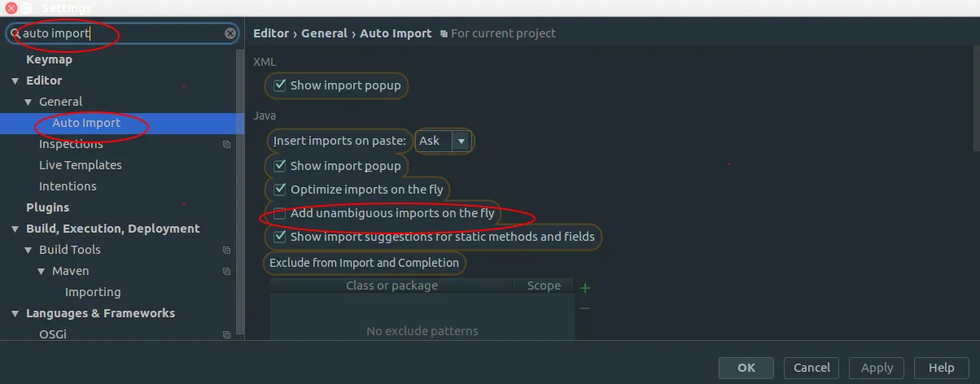Click project-level icon beside OSGi
The width and height of the screenshot is (980, 384).
[226, 334]
